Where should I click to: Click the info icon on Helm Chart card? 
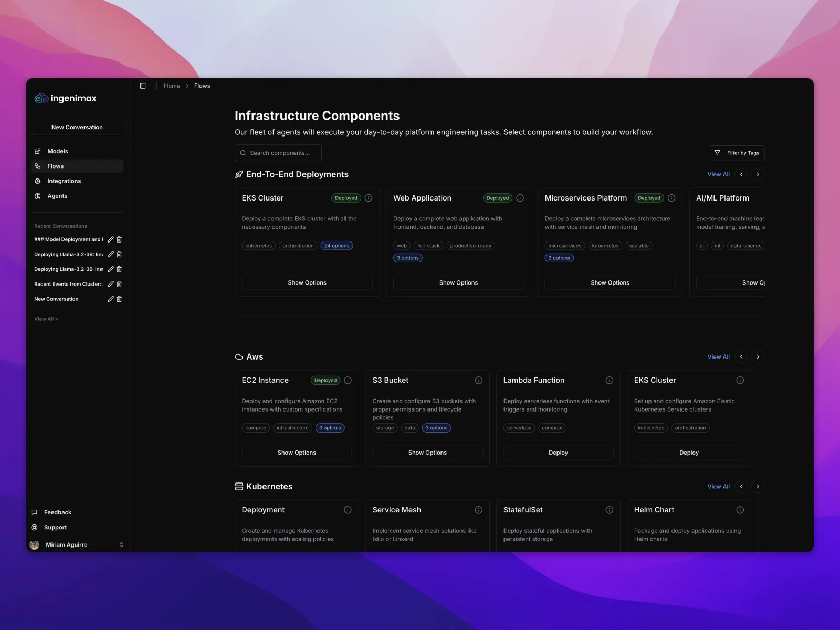(x=740, y=510)
